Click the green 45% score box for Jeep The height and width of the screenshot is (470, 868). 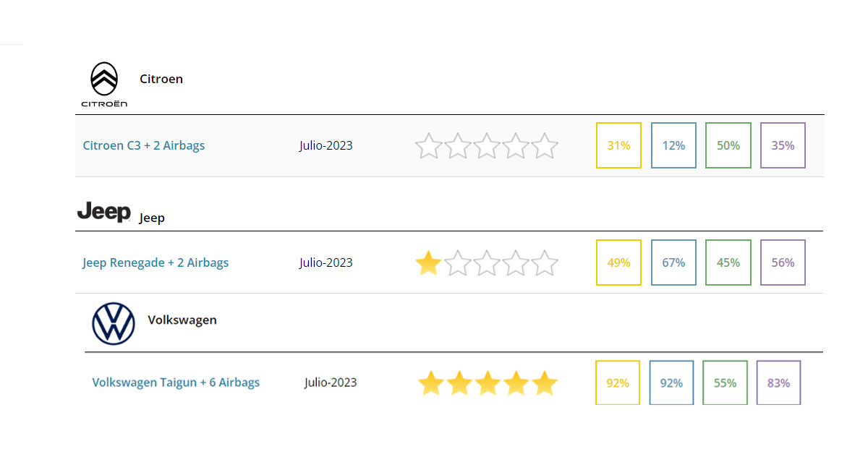click(x=728, y=262)
